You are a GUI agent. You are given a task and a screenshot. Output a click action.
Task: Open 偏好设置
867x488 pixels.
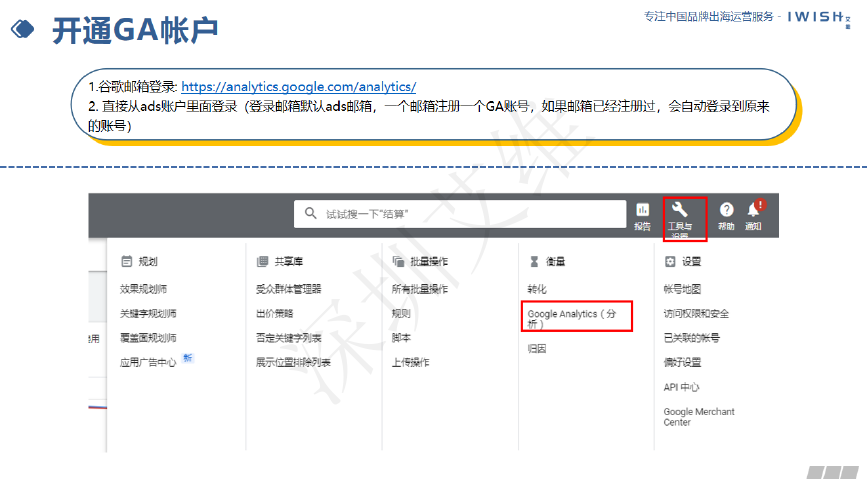(682, 363)
